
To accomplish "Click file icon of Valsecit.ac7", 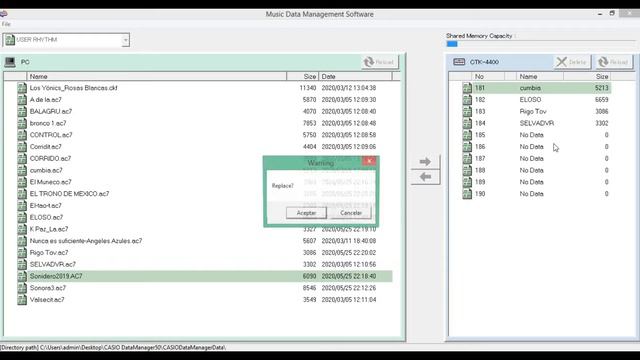I will (22, 300).
